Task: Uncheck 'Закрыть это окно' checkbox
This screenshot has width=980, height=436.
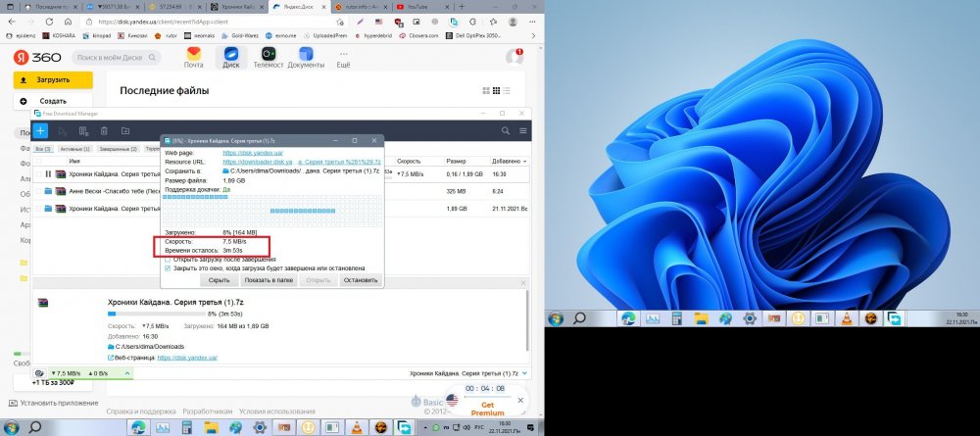Action: 169,267
